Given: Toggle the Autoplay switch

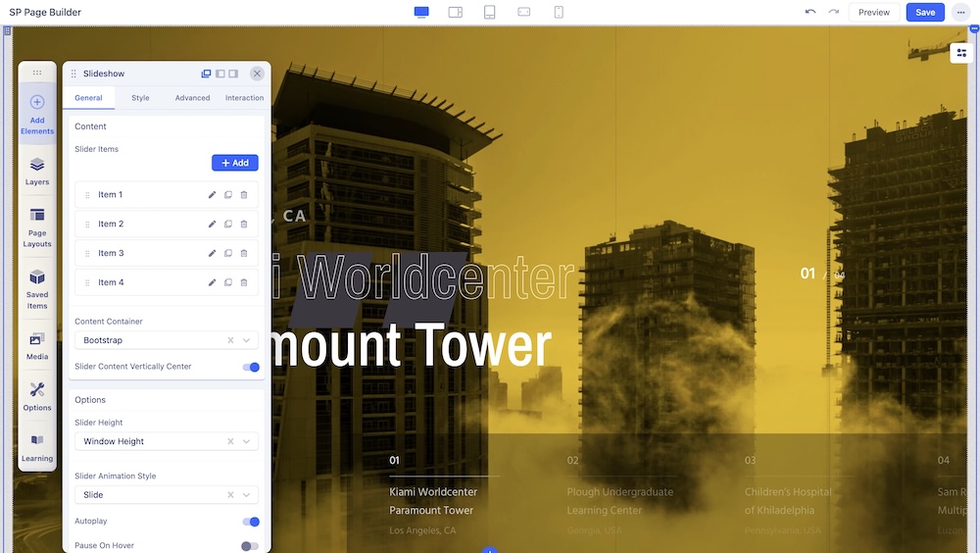Looking at the screenshot, I should 251,522.
